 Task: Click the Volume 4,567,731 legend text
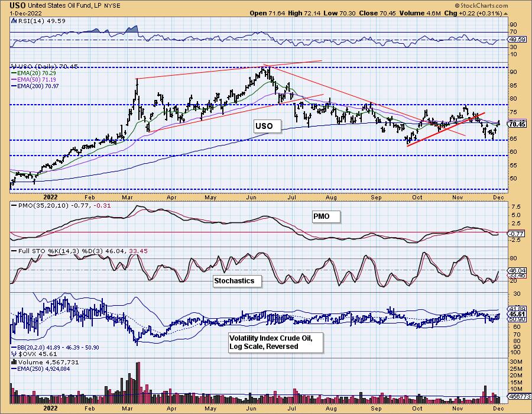click(48, 362)
